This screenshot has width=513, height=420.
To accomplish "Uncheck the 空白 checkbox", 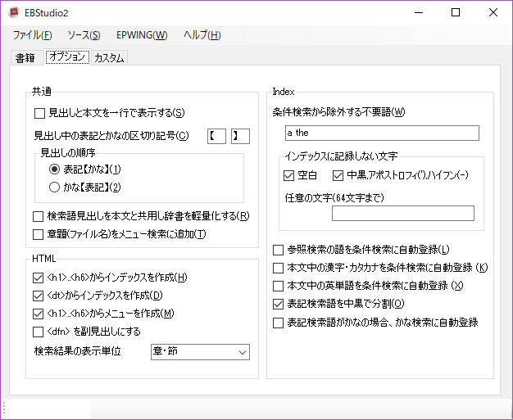I will pyautogui.click(x=289, y=176).
